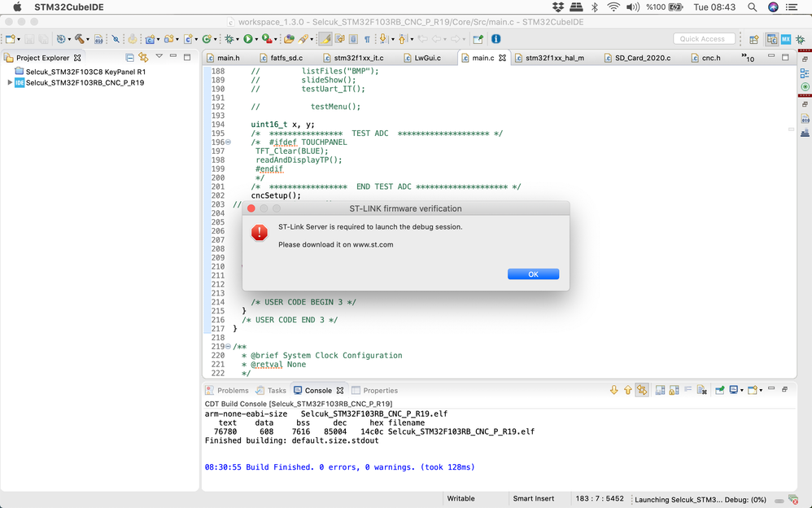Open the Debug launch dropdown arrow
The width and height of the screenshot is (812, 508).
(238, 39)
